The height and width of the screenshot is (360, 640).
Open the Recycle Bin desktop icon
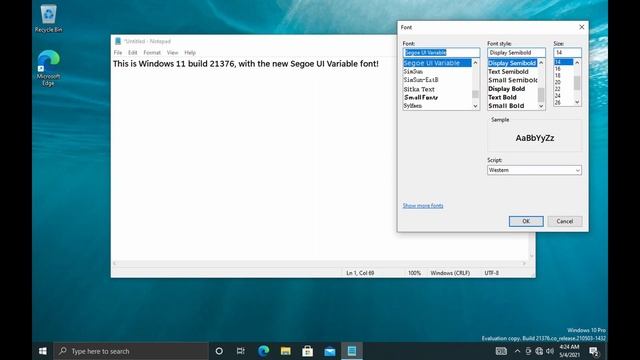49,18
